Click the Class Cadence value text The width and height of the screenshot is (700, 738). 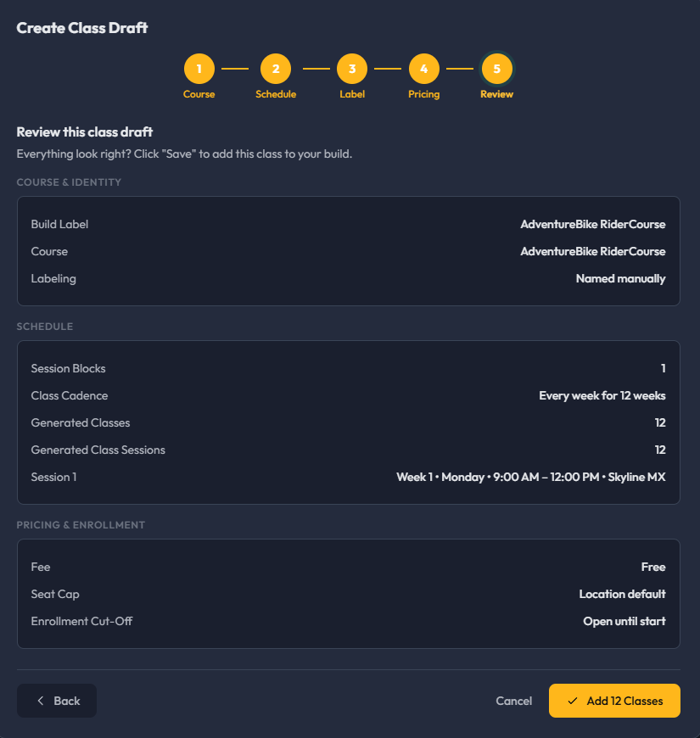602,396
